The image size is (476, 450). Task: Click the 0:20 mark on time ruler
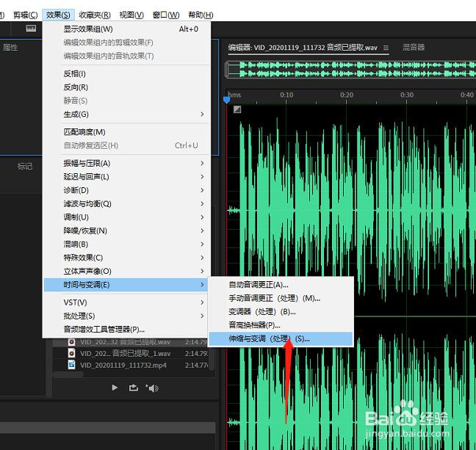pos(347,95)
